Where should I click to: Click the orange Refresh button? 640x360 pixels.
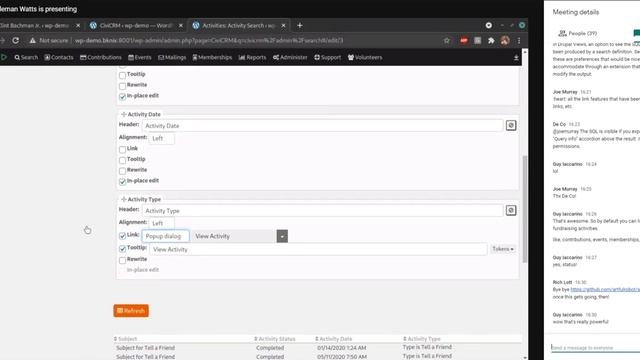(131, 311)
